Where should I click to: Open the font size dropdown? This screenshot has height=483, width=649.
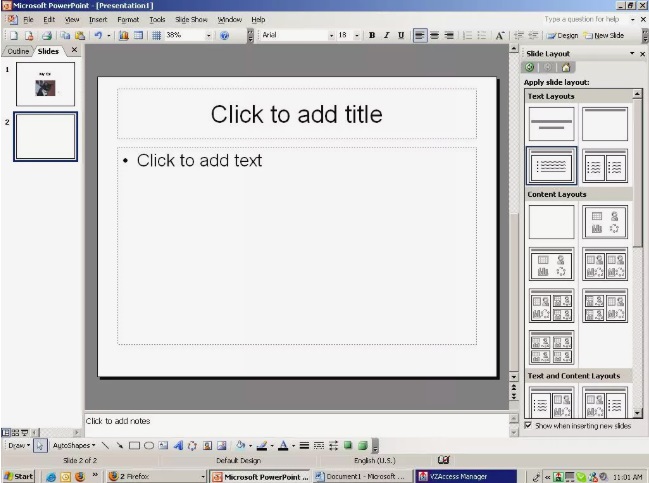coord(358,35)
